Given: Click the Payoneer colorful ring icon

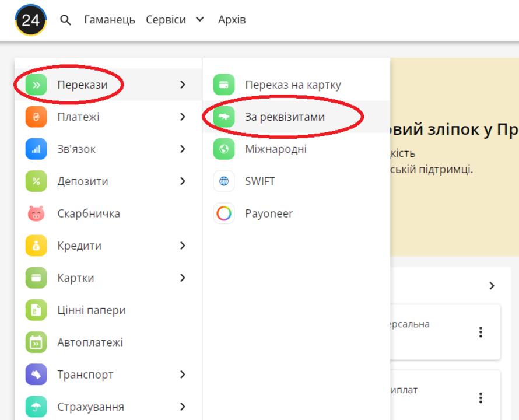Looking at the screenshot, I should point(224,213).
